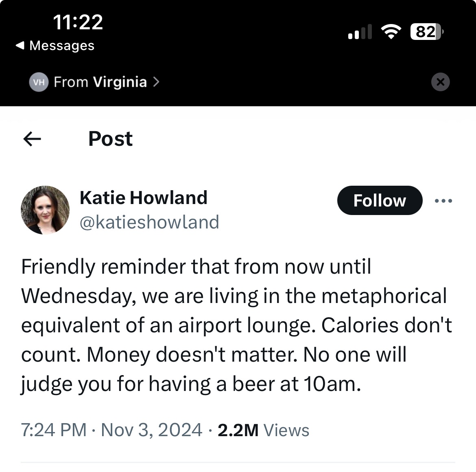The image size is (476, 472).
Task: Open the @katieshowland handle link
Action: click(x=149, y=222)
